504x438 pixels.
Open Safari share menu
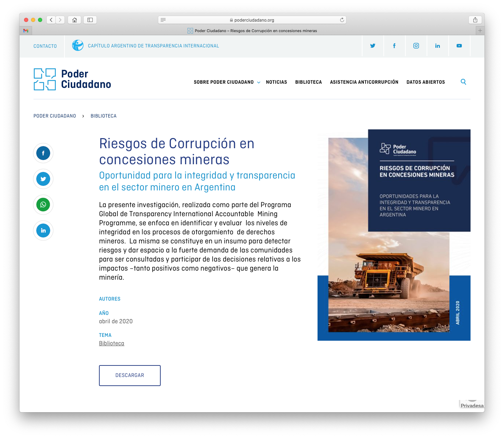[x=475, y=20]
